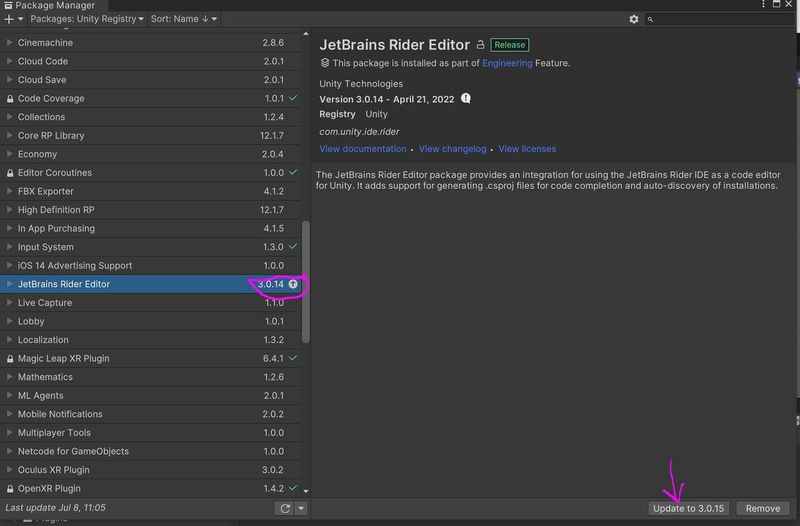Image resolution: width=800 pixels, height=526 pixels.
Task: Open Package Manager settings gear
Action: (x=634, y=19)
